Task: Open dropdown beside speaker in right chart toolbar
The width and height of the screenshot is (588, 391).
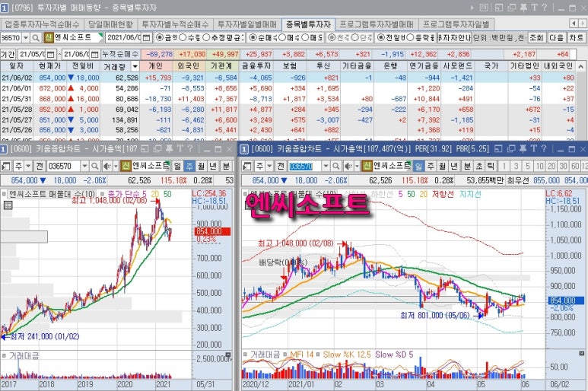Action: tap(357, 166)
